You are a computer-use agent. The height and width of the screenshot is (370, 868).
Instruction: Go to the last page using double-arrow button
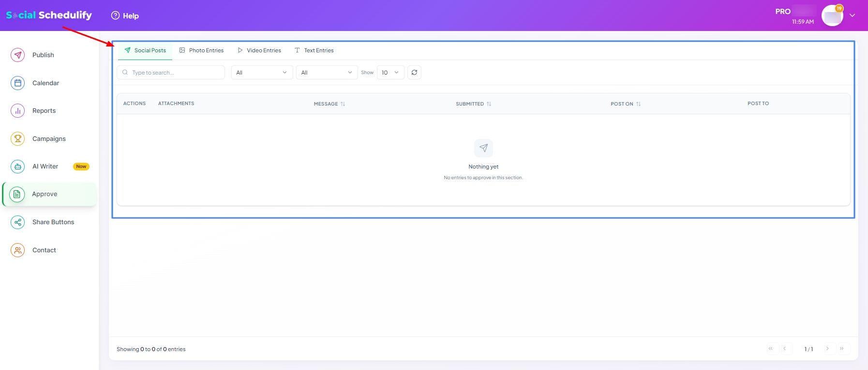(x=841, y=349)
